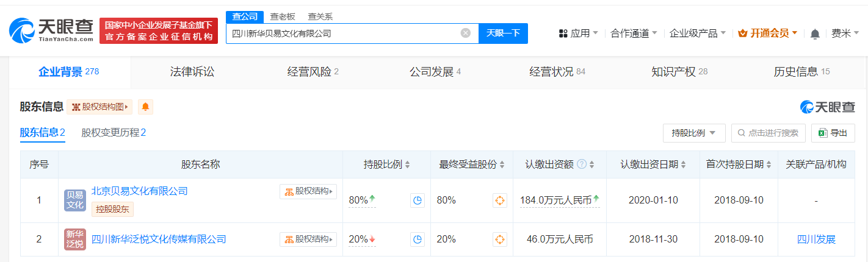
Task: Open pie chart icon for 20% shareholding
Action: (418, 239)
